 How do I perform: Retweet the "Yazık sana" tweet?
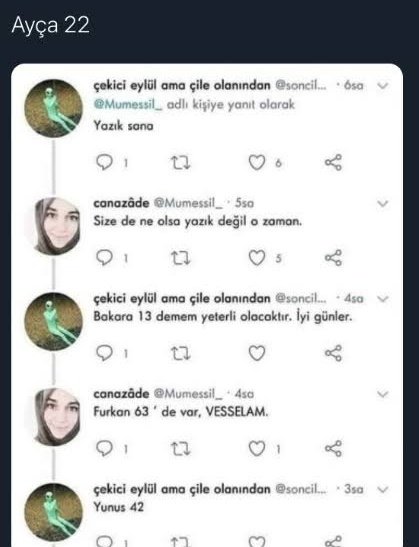180,163
